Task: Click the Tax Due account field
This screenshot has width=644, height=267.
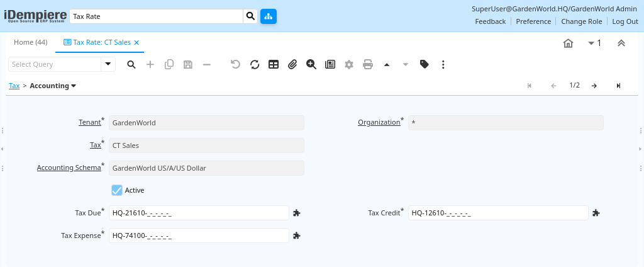Action: [x=199, y=213]
